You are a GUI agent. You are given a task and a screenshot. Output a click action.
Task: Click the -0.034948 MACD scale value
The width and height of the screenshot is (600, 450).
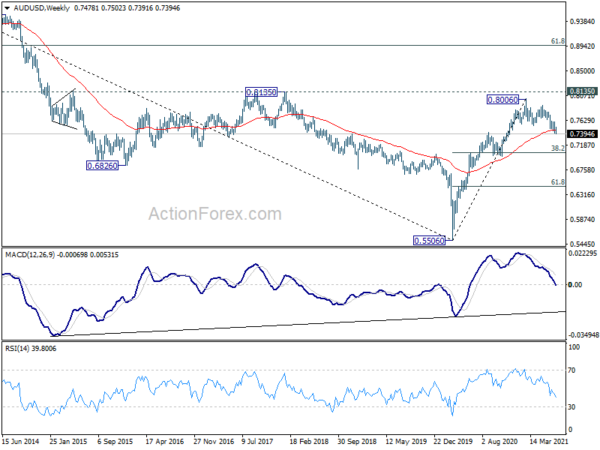[x=583, y=335]
